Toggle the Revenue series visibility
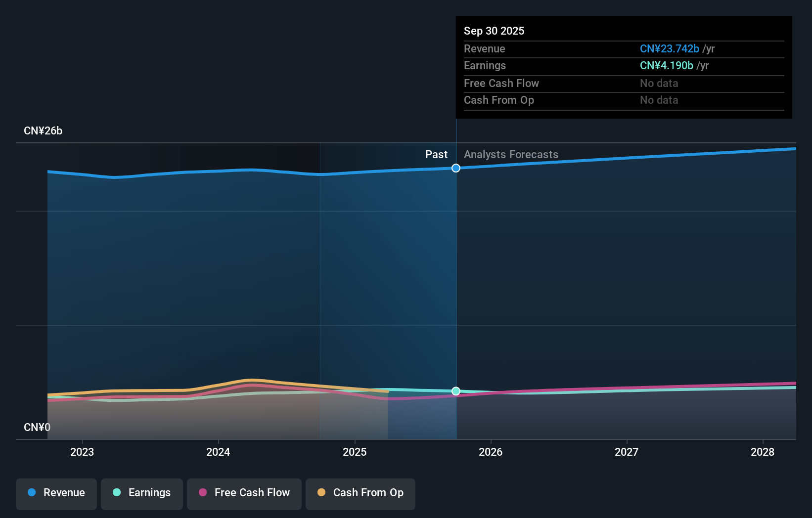Screen dimensions: 812x518 pos(56,493)
